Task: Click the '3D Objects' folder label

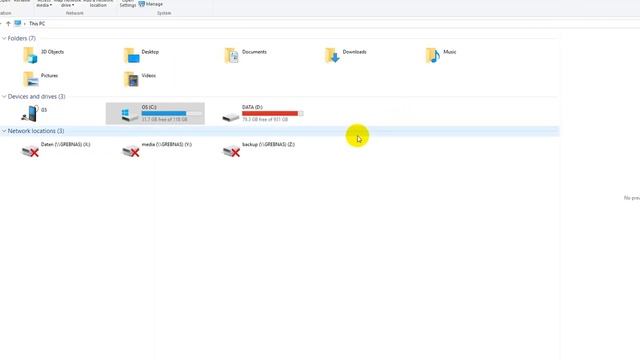Action: coord(52,52)
